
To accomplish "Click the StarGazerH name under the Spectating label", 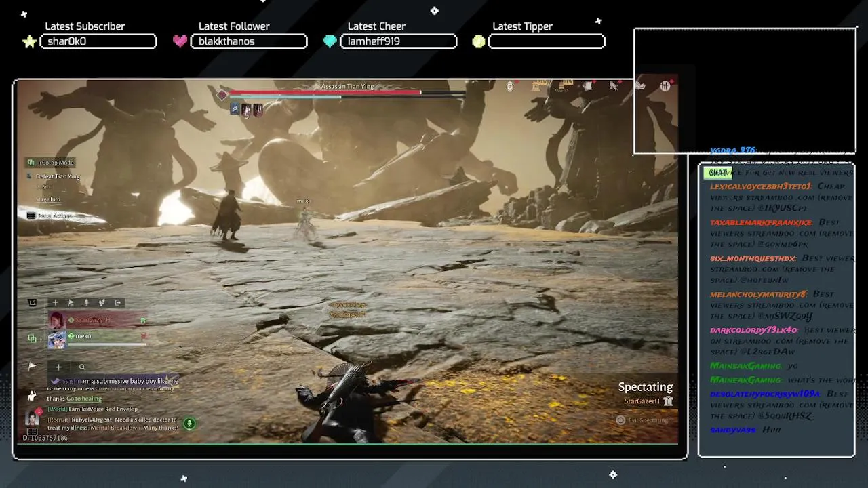I will 642,401.
